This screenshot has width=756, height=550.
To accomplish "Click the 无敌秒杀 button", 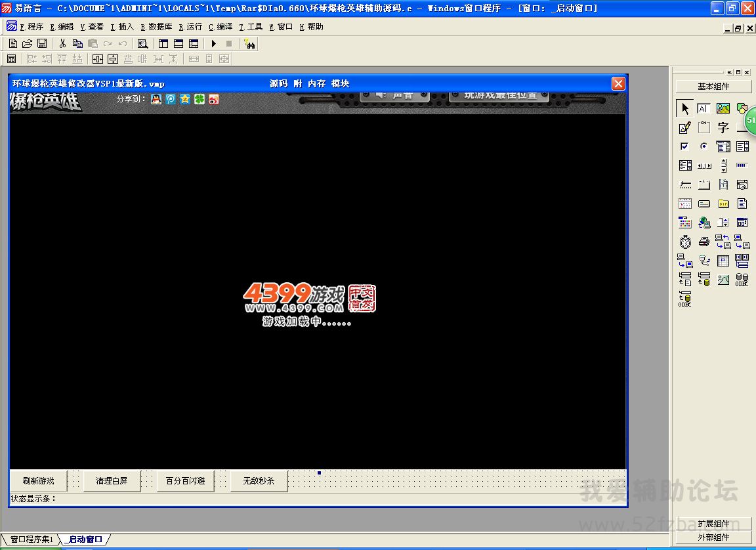I will point(259,480).
